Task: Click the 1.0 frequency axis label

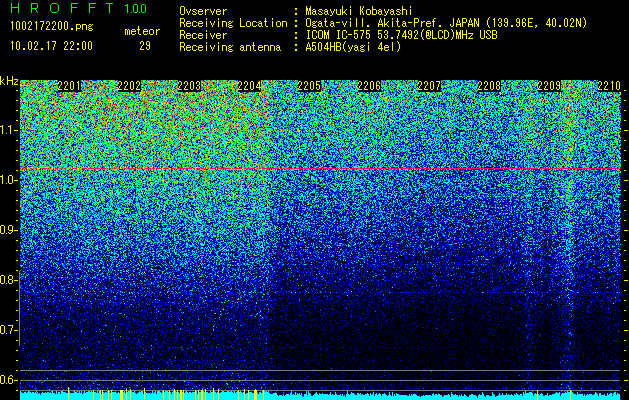Action: [9, 180]
